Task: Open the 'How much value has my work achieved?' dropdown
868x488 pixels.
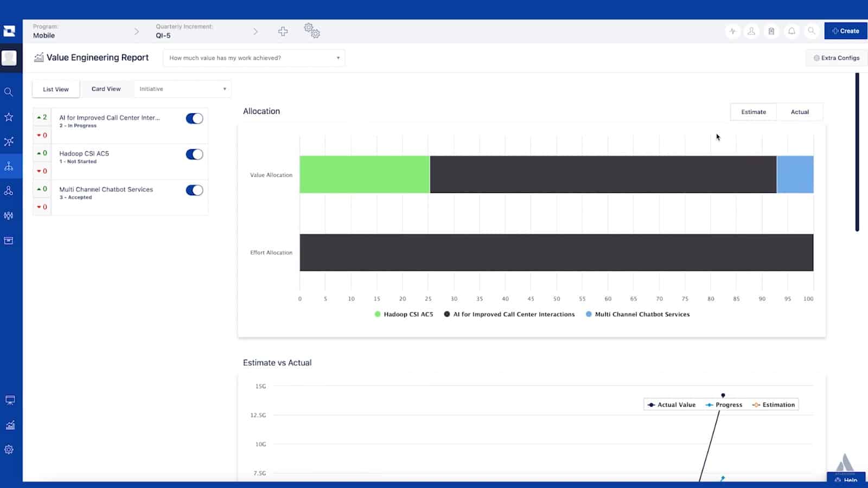Action: point(253,57)
